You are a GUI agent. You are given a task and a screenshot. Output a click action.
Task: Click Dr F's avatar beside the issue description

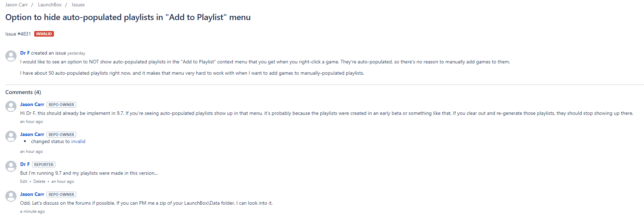click(11, 56)
